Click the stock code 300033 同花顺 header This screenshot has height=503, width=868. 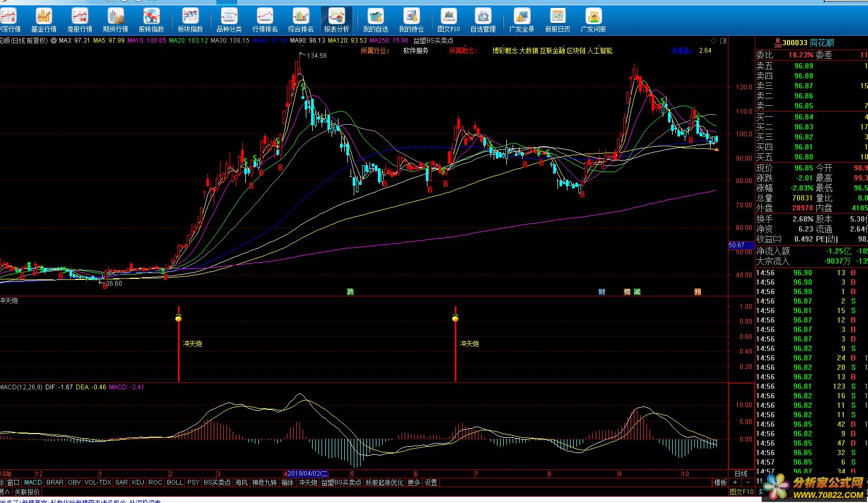(x=809, y=43)
